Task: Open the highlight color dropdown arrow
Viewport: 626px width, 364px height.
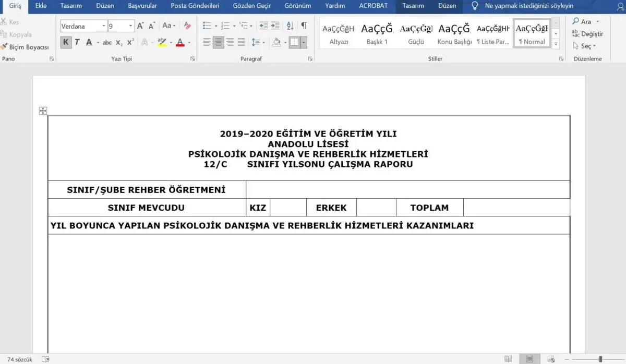Action: [171, 43]
